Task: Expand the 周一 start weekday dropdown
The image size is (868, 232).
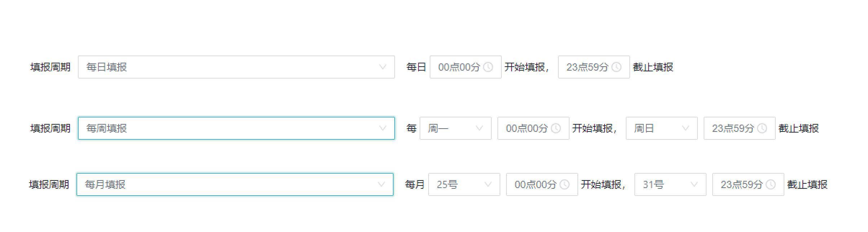Action: tap(455, 128)
